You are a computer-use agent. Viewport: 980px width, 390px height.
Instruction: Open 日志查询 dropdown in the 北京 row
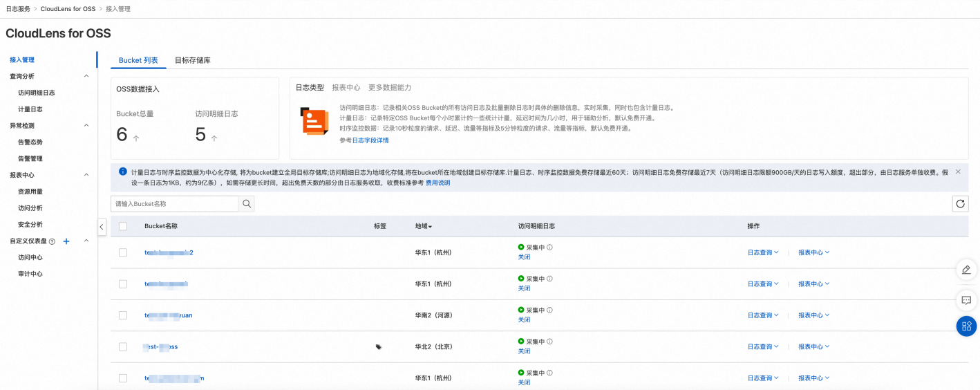point(763,347)
